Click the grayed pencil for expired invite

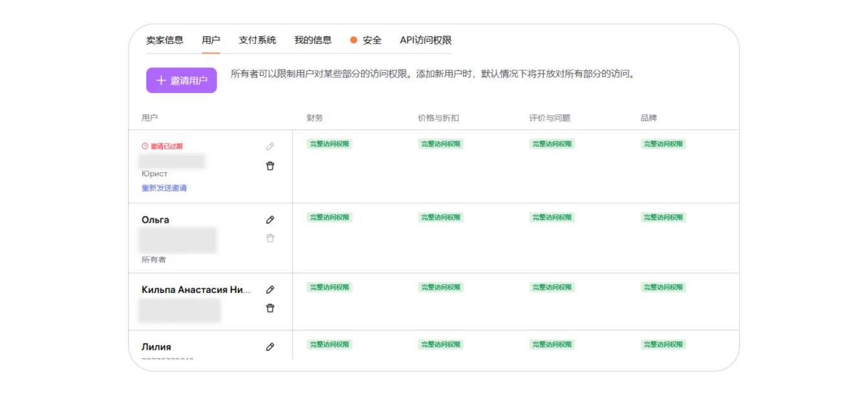pyautogui.click(x=270, y=147)
